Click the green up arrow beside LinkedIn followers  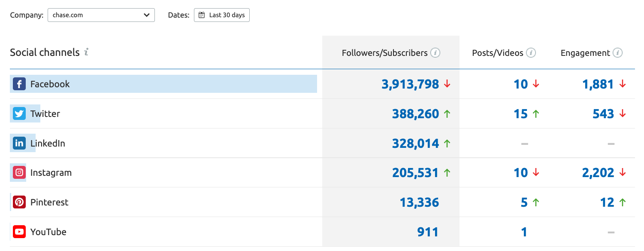point(447,144)
